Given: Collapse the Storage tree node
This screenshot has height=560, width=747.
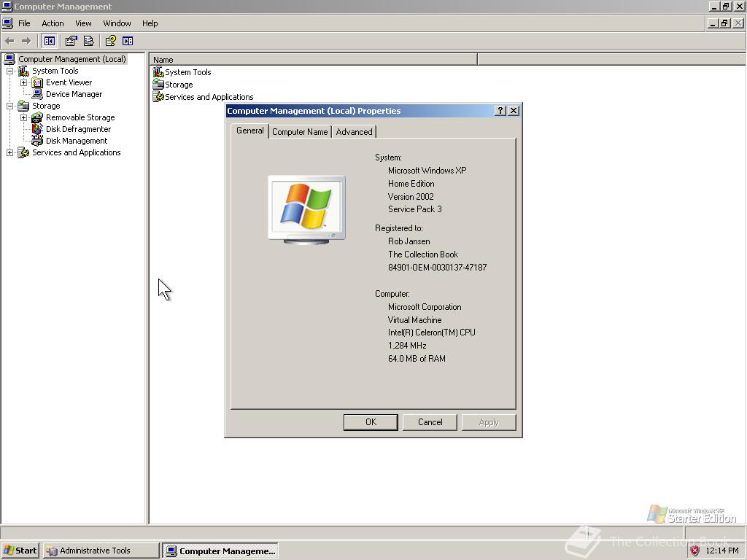Looking at the screenshot, I should [x=9, y=106].
